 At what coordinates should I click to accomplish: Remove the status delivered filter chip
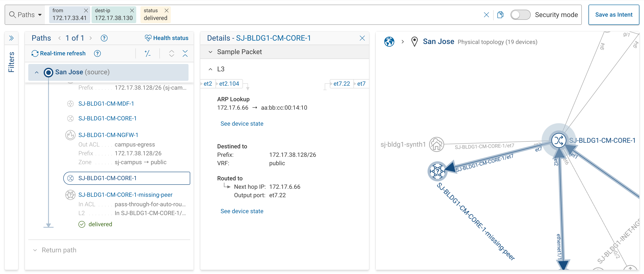point(167,11)
